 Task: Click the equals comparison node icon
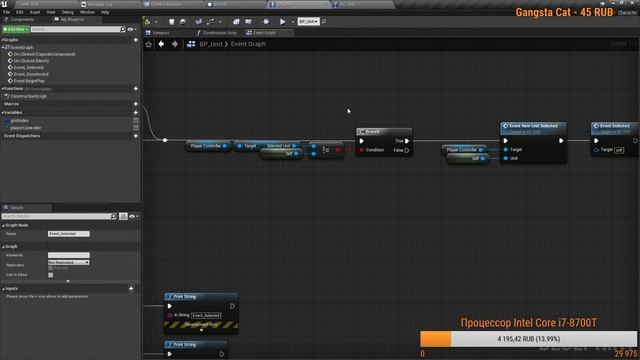pos(326,150)
